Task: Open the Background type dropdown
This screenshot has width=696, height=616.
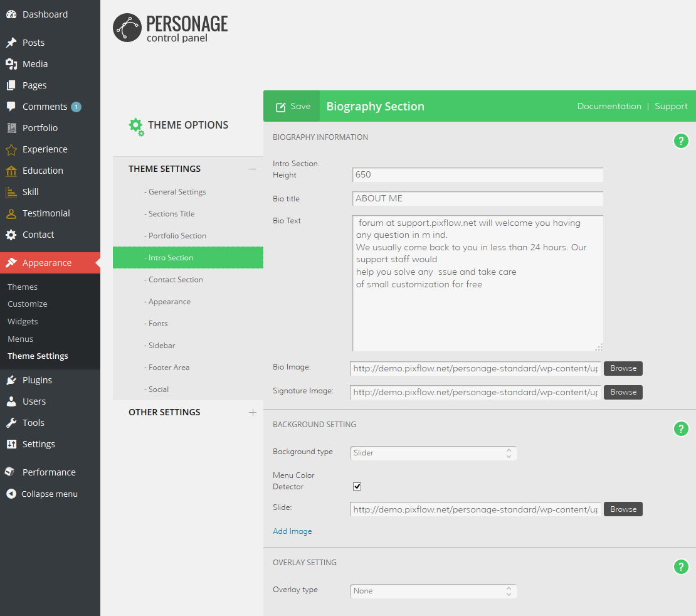Action: (433, 453)
